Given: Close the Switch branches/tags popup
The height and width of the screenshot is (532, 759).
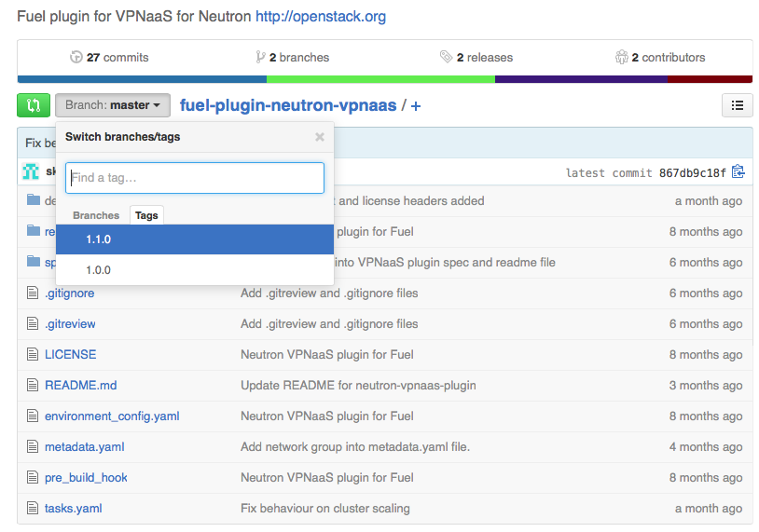Looking at the screenshot, I should (320, 137).
